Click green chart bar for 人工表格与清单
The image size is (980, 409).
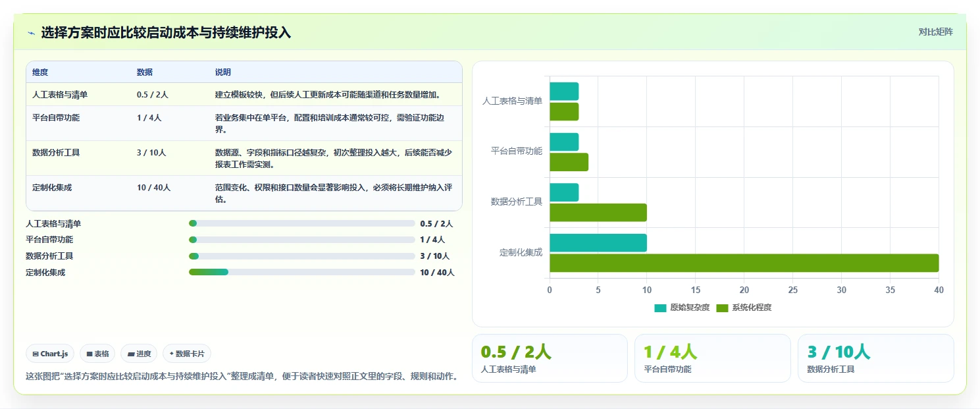tap(564, 111)
